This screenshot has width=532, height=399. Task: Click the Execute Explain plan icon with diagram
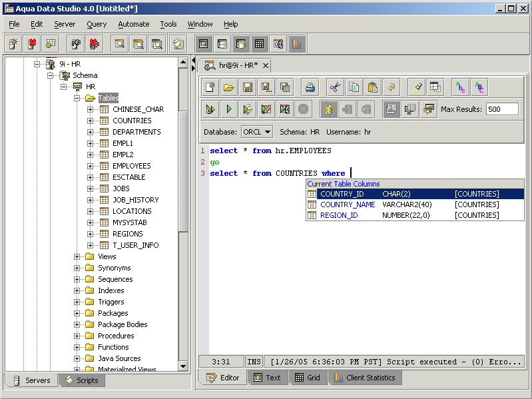click(285, 109)
